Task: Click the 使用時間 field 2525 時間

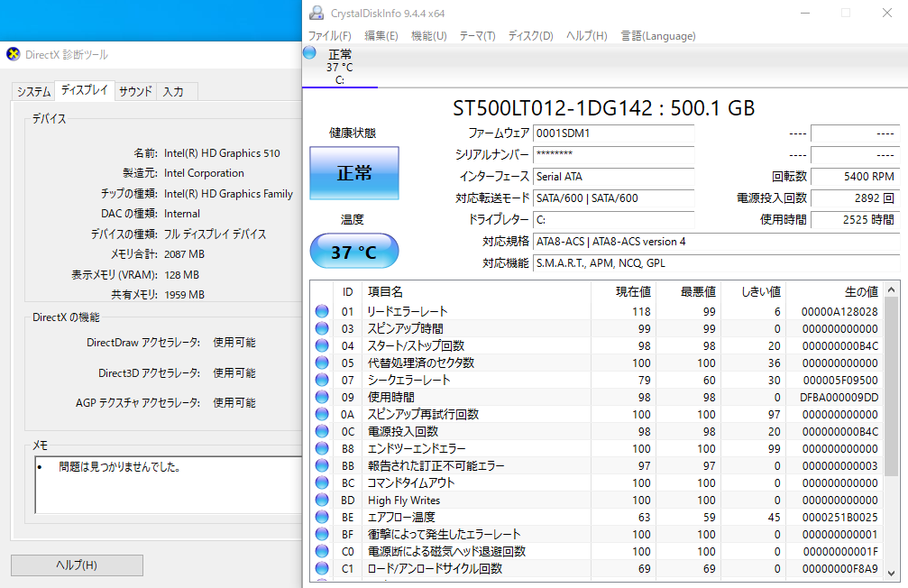Action: coord(856,219)
